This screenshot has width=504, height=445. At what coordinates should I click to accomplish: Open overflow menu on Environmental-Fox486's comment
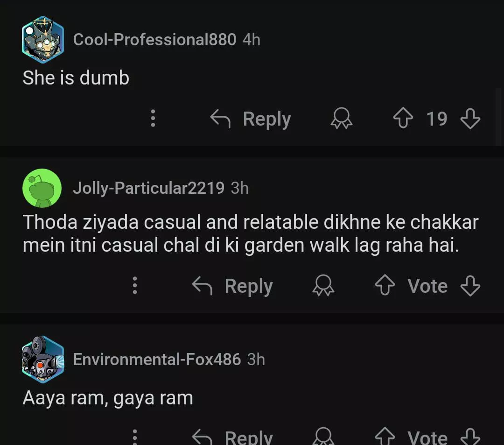coord(135,437)
